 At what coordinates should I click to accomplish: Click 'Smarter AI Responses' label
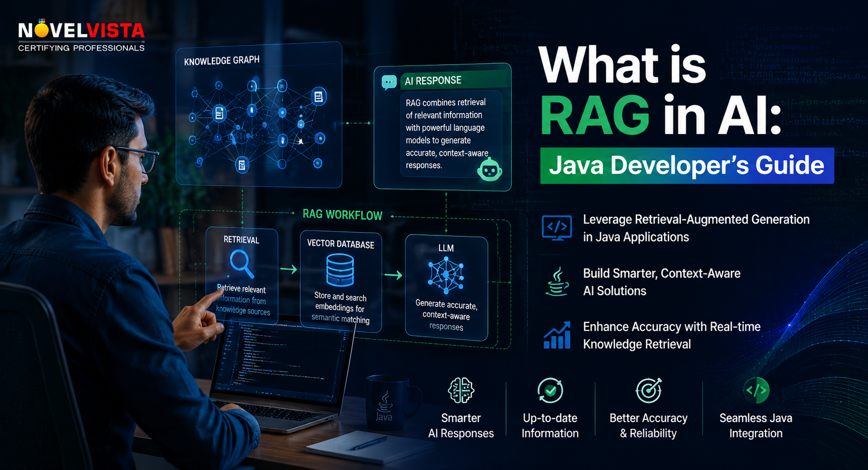point(461,426)
